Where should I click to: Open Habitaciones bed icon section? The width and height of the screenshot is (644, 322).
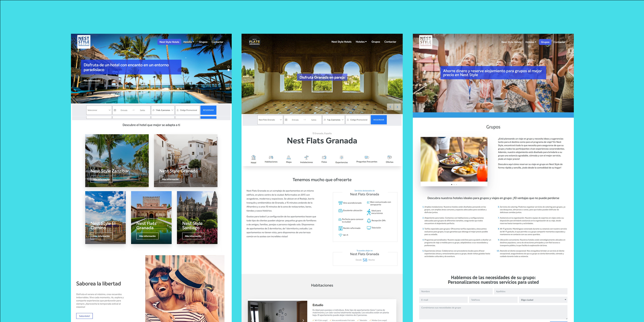271,157
